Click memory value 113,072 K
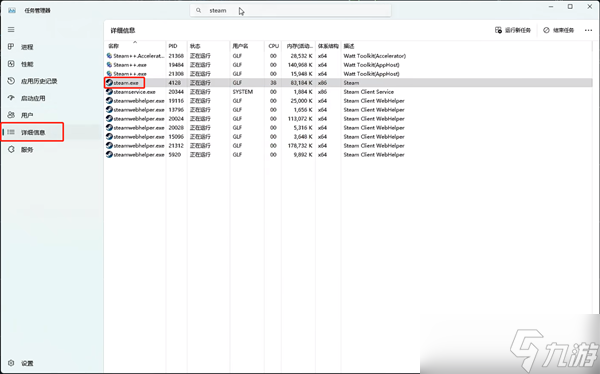This screenshot has height=374, width=600. pyautogui.click(x=300, y=119)
